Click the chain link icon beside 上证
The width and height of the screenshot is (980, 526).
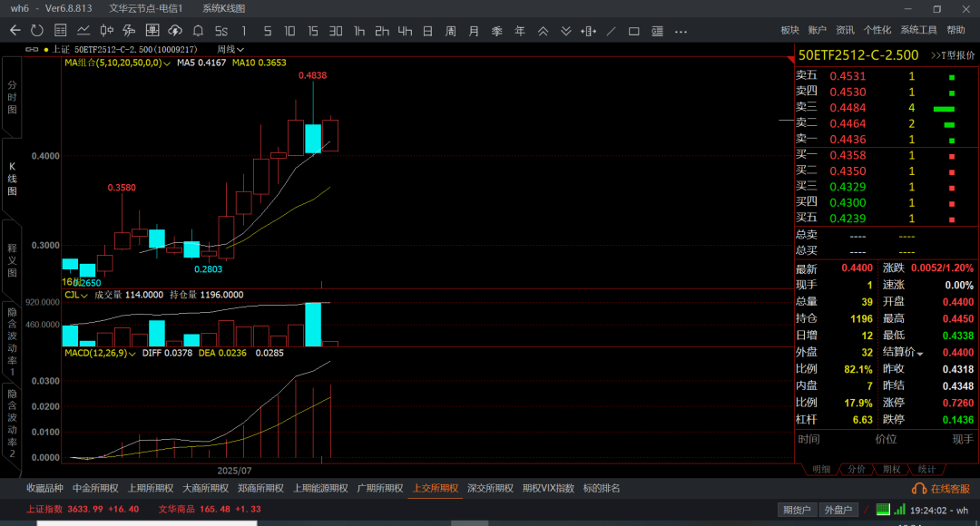(31, 49)
